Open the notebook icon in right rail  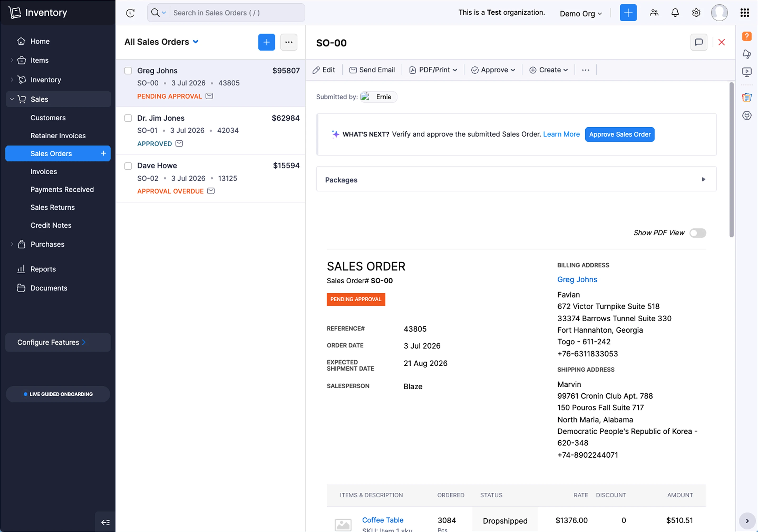(746, 98)
